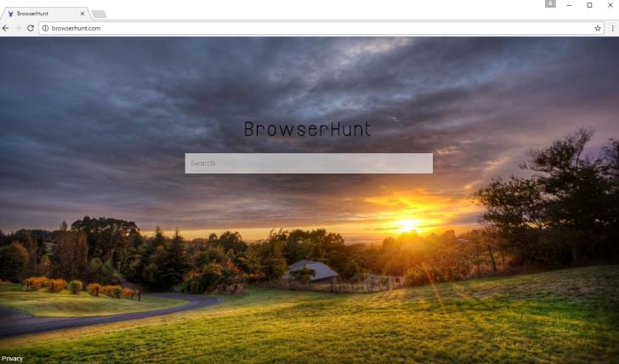This screenshot has height=364, width=619.
Task: Maximize the browser window
Action: coord(589,5)
